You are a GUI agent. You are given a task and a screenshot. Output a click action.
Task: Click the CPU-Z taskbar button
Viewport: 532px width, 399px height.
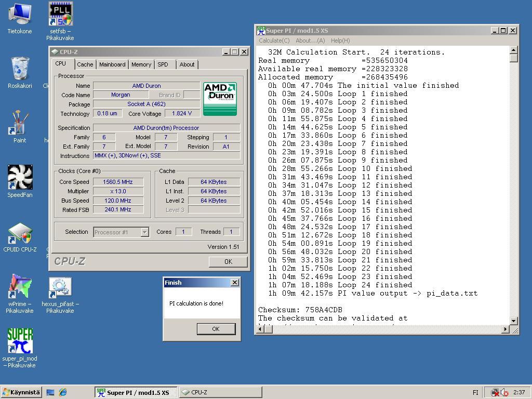point(220,393)
